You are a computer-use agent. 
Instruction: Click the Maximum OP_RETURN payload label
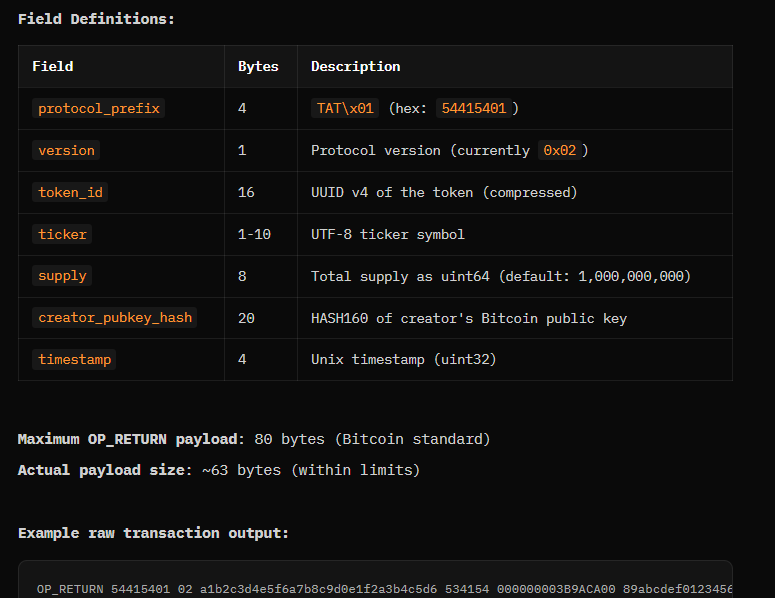click(x=128, y=439)
